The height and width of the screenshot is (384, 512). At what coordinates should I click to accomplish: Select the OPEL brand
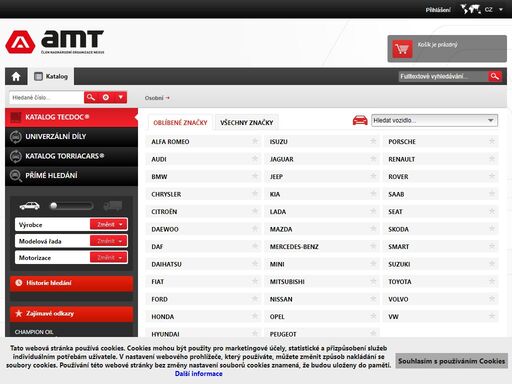[322, 316]
